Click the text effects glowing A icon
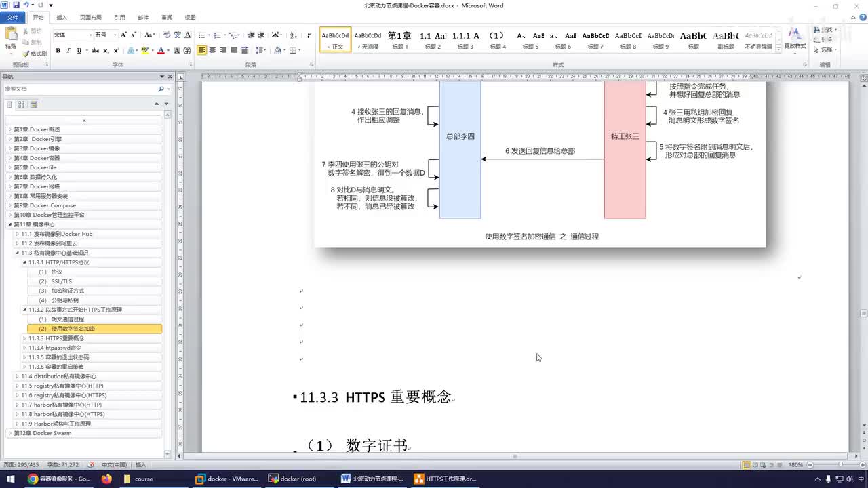The height and width of the screenshot is (488, 868). coord(131,51)
